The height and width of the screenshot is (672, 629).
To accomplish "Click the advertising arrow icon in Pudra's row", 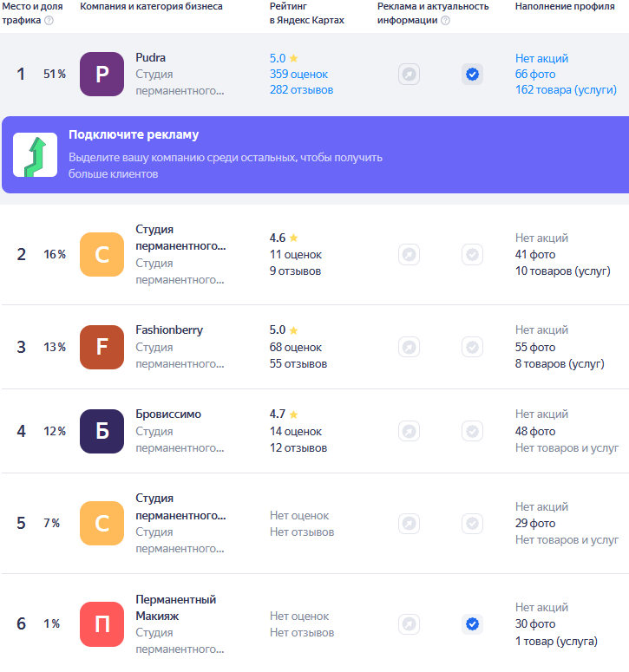I will point(410,75).
